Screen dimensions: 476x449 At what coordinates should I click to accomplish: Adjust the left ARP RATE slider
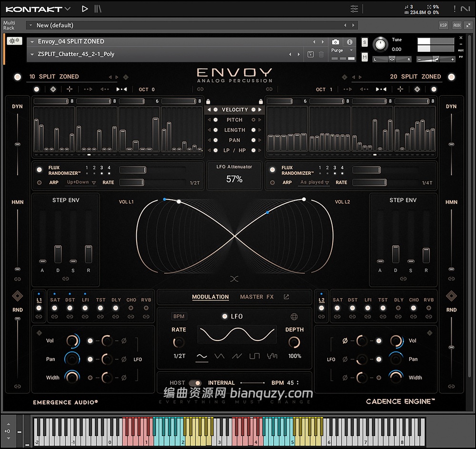(x=153, y=182)
